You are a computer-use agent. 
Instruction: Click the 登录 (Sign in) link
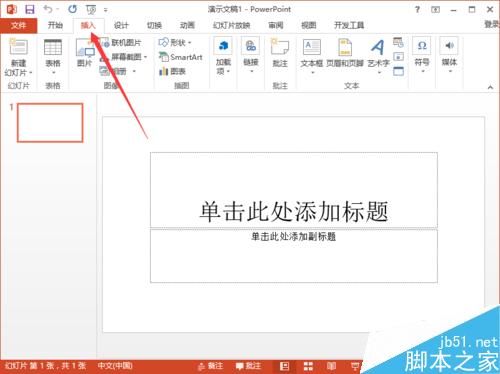pos(491,24)
